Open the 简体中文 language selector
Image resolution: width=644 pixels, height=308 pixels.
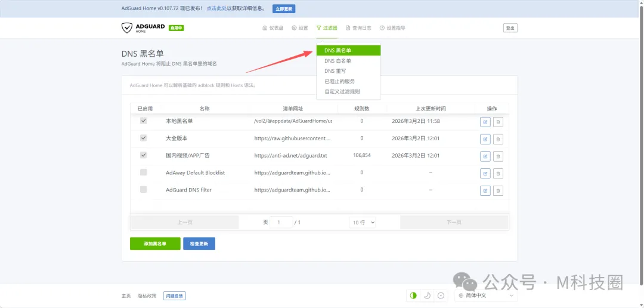[487, 295]
